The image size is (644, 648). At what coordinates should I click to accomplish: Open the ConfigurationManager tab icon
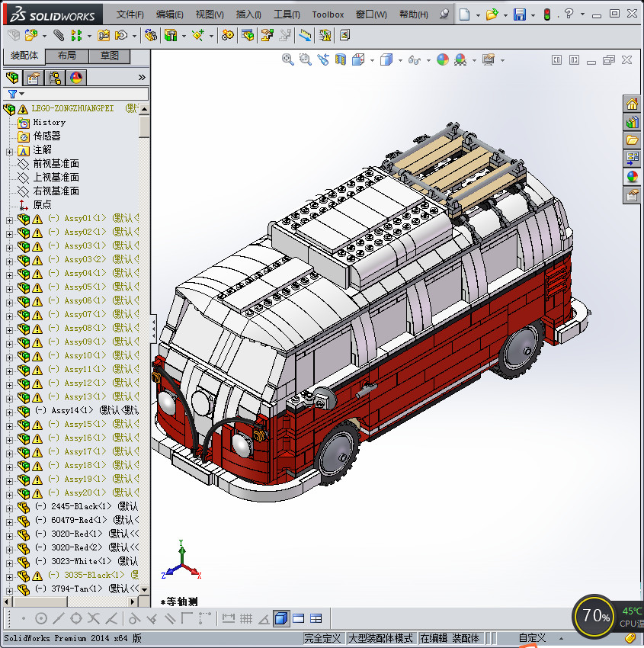(55, 77)
